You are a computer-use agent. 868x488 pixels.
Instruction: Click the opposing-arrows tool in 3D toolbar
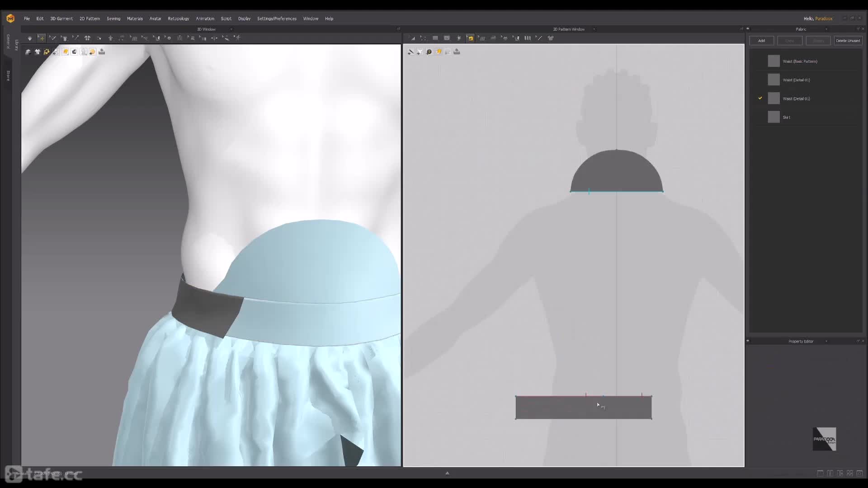[x=214, y=38]
